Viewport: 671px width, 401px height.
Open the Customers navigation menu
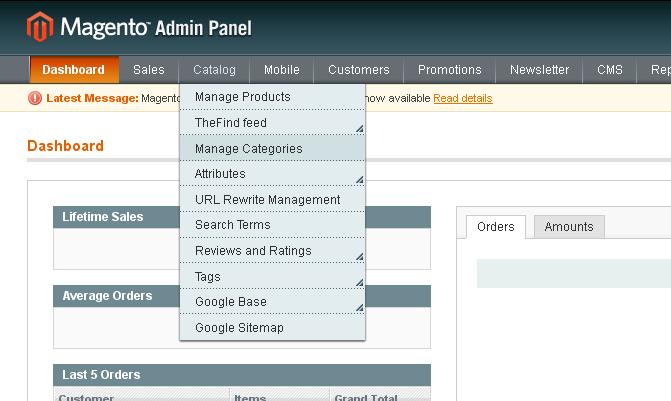[x=359, y=70]
